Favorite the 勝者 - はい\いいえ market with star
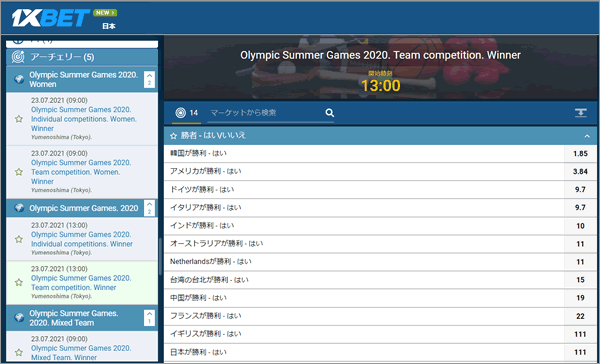 point(174,136)
